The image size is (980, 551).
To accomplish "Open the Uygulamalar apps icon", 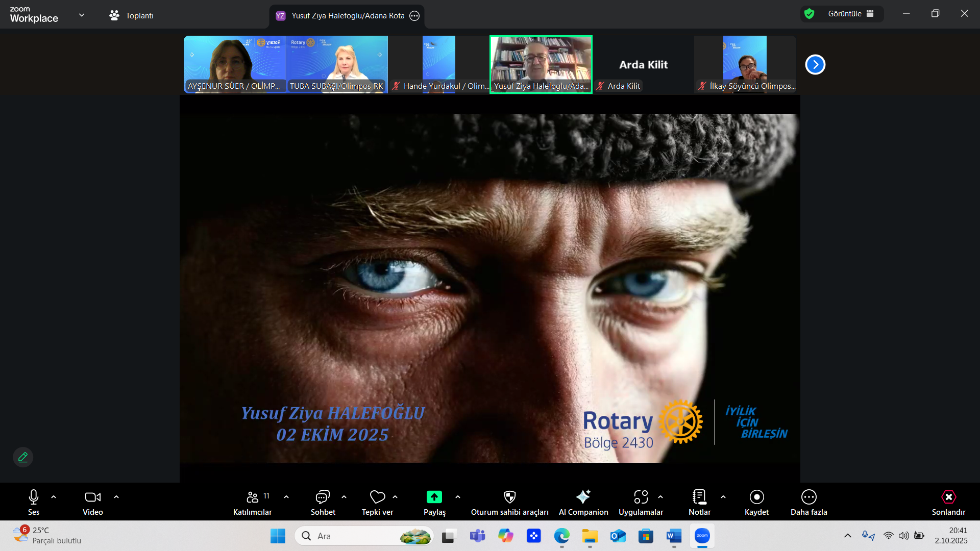I will coord(641,497).
